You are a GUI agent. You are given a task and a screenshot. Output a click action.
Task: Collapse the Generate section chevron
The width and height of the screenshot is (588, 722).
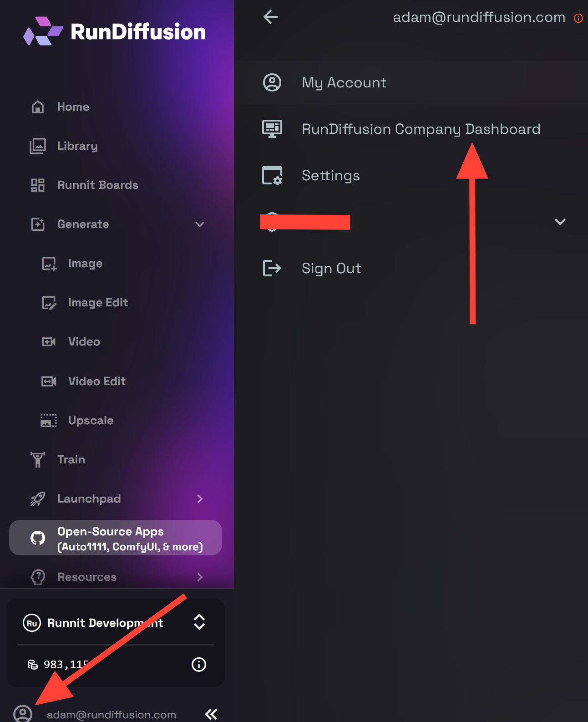[200, 224]
